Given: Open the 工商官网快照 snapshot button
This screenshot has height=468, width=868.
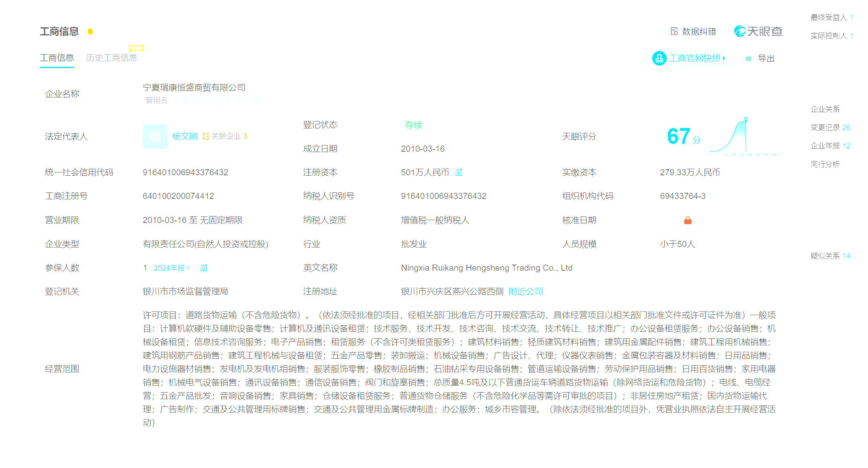Looking at the screenshot, I should 691,58.
